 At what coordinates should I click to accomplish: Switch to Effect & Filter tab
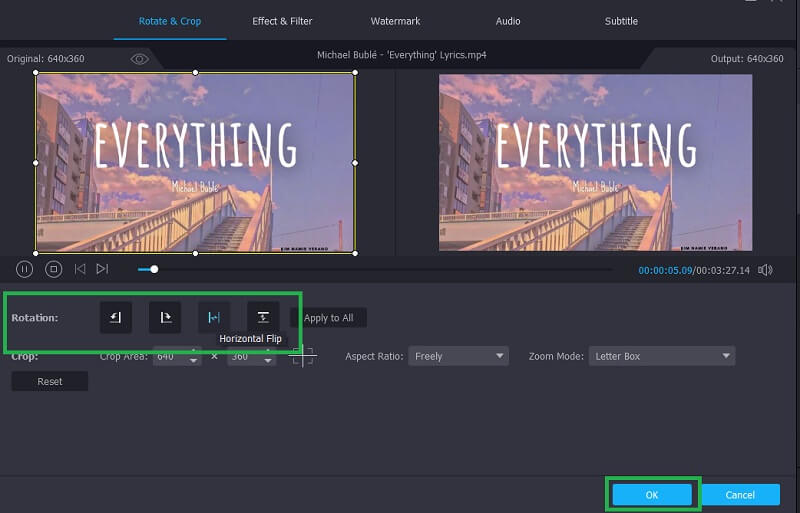(x=283, y=21)
